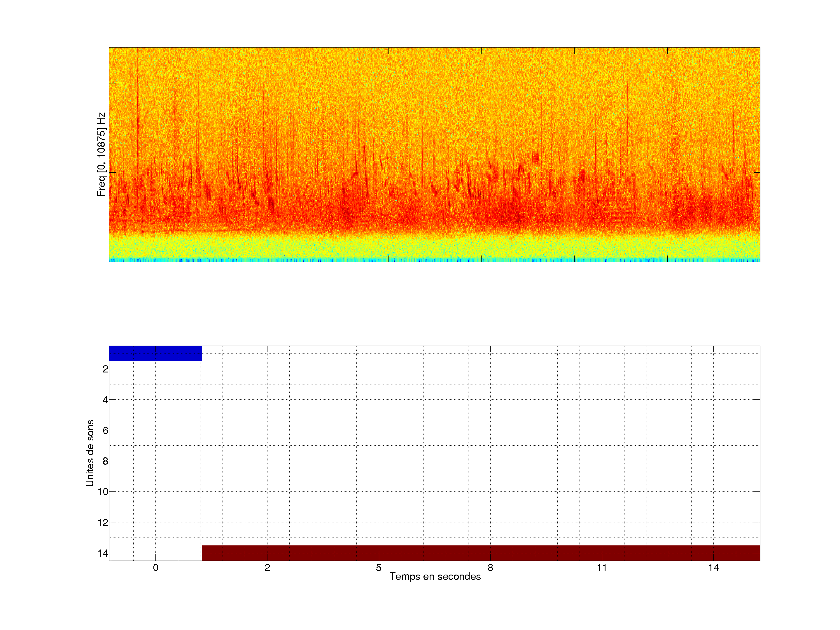Screen dimensions: 840x630
Task: Click x-axis tick label 0
Action: click(x=156, y=568)
